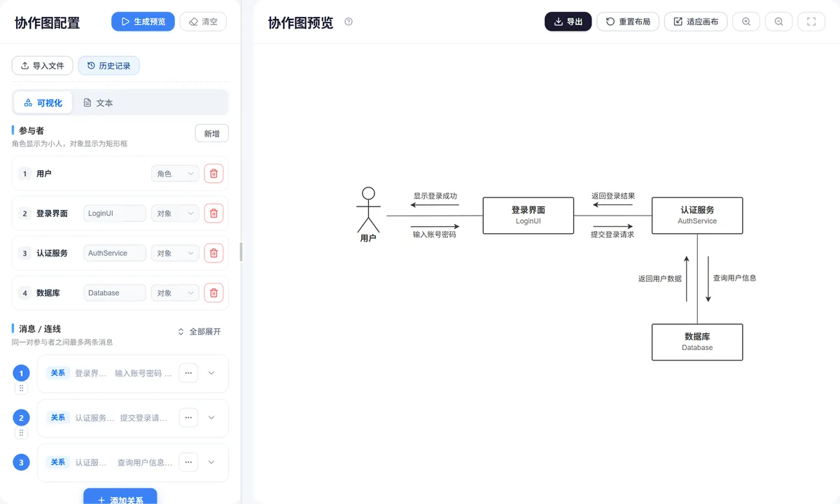Expand message 3 查询用户信息 chevron
Image resolution: width=840 pixels, height=504 pixels.
[211, 462]
